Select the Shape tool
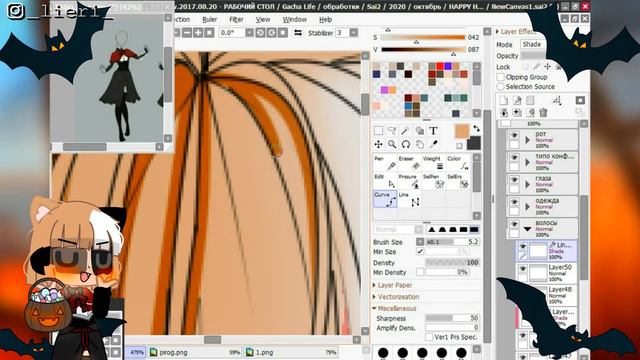 (x=419, y=131)
